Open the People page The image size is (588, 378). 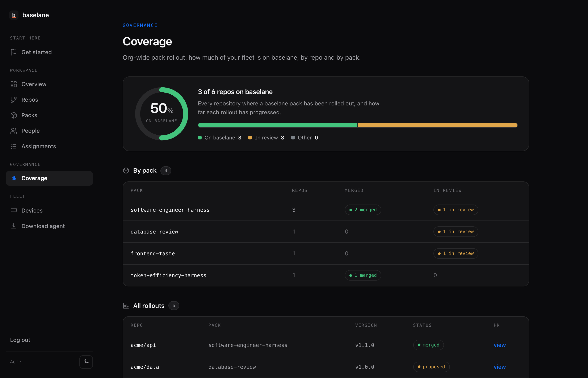click(49, 131)
